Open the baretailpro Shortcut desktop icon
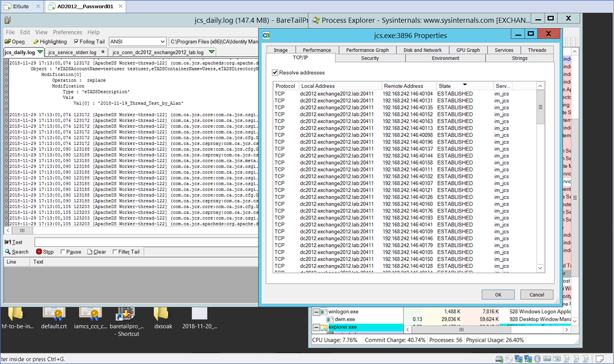The image size is (614, 364). pyautogui.click(x=125, y=314)
